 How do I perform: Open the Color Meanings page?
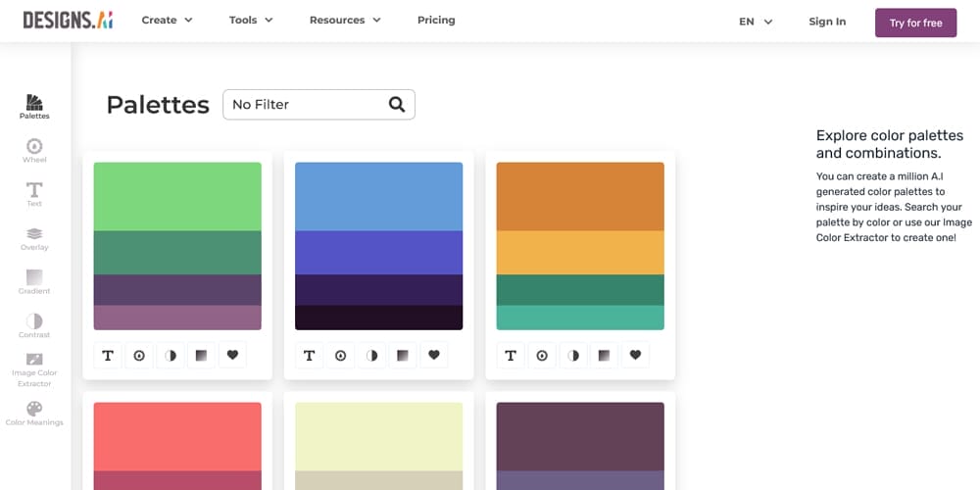pyautogui.click(x=34, y=414)
